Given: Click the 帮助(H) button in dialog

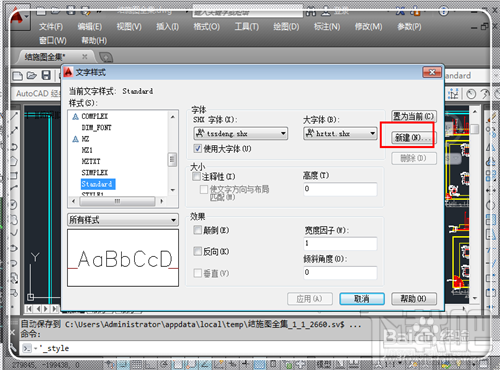Looking at the screenshot, I should 414,299.
